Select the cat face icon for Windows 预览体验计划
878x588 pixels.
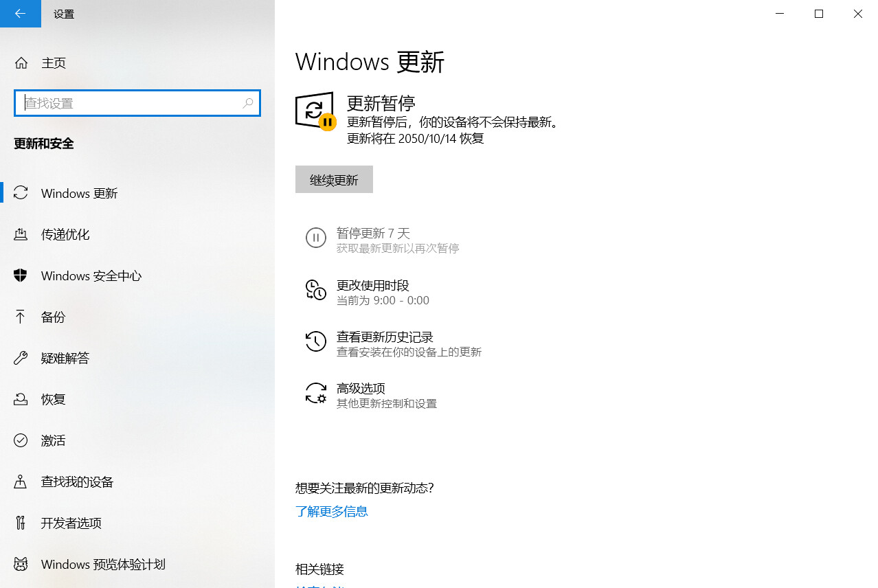pyautogui.click(x=21, y=564)
